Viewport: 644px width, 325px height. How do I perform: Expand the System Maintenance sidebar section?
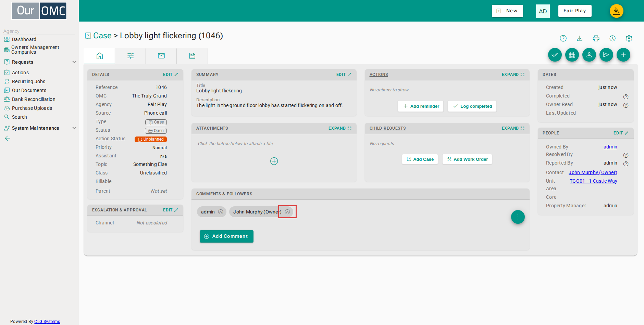pos(74,128)
